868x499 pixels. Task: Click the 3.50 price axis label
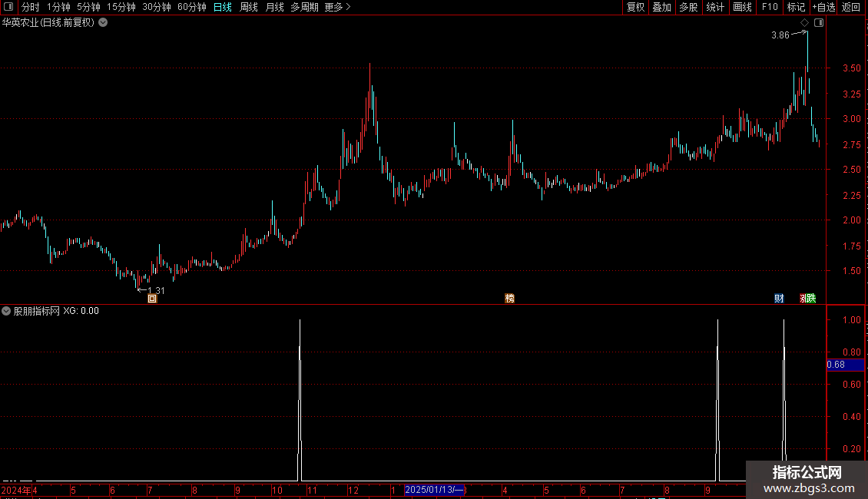pyautogui.click(x=851, y=68)
